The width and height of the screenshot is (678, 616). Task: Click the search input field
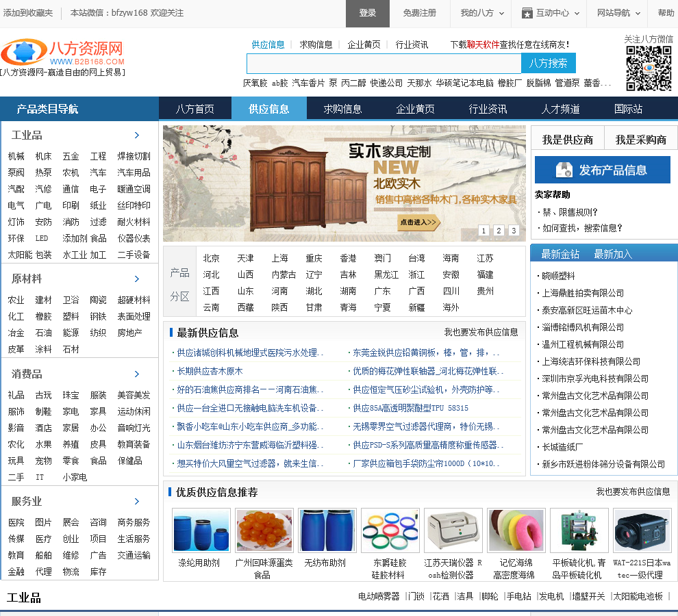pyautogui.click(x=384, y=64)
